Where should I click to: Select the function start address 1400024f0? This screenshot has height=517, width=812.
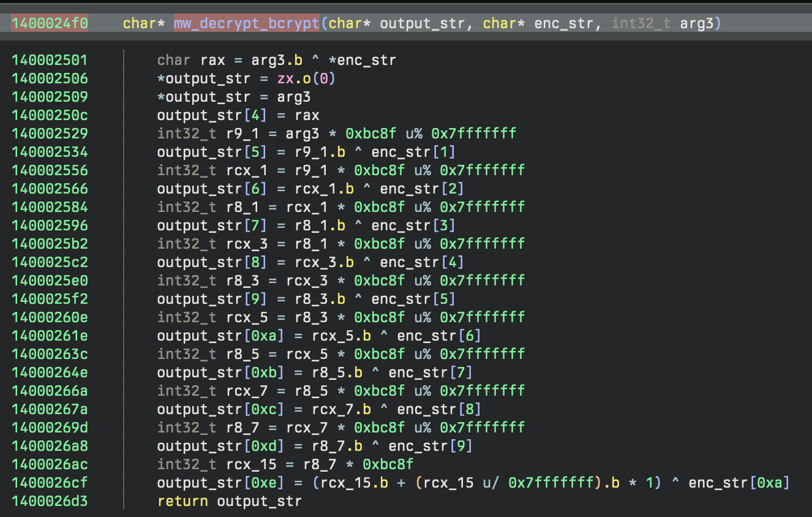pyautogui.click(x=50, y=24)
